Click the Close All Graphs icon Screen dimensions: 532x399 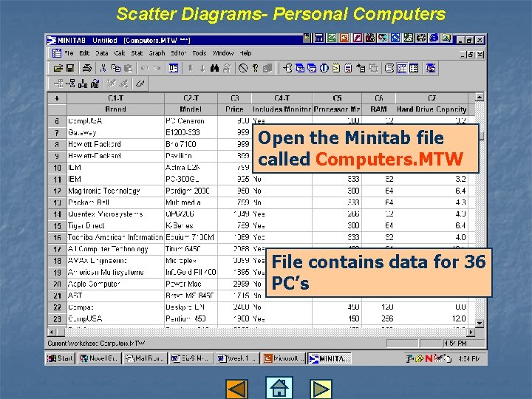tap(431, 69)
